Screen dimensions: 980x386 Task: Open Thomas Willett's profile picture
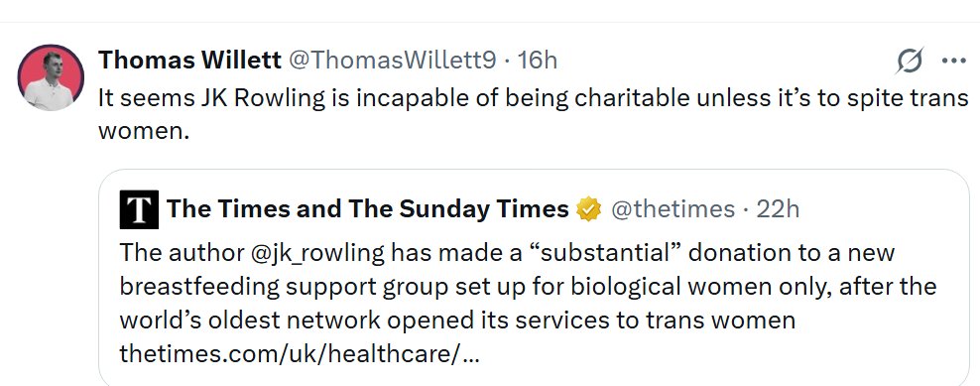(51, 77)
